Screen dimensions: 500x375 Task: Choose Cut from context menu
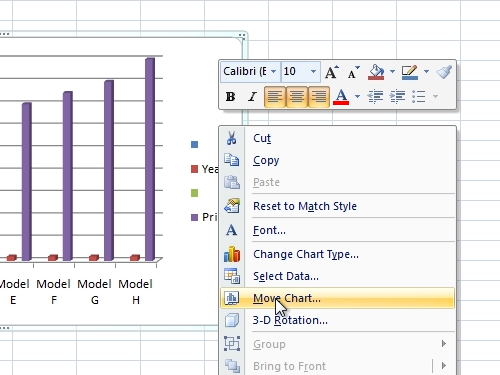coord(337,138)
